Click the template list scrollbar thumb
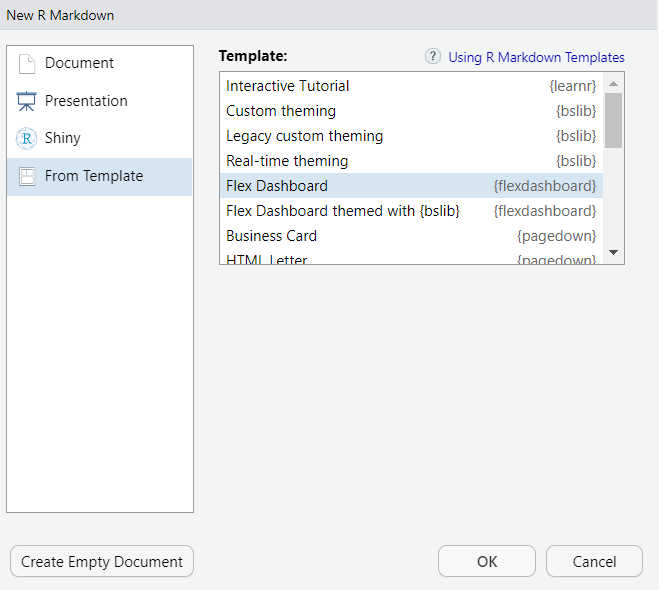659x590 pixels. tap(613, 119)
